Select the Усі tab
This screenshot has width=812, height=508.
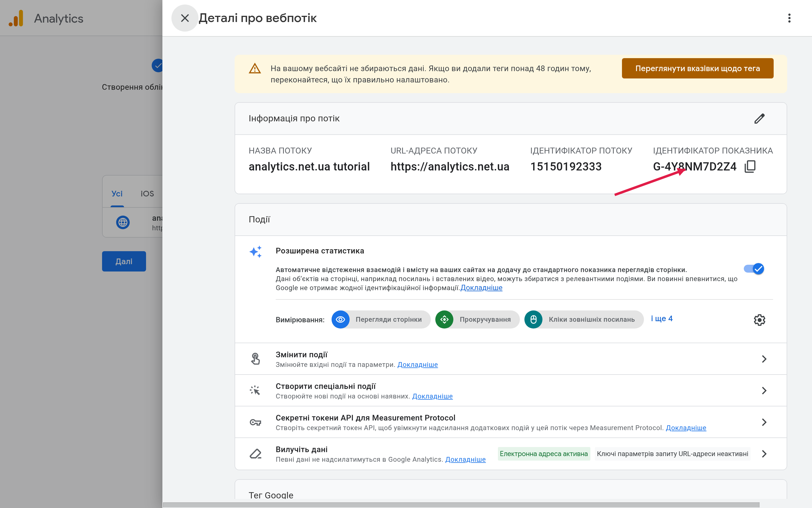[x=117, y=194]
